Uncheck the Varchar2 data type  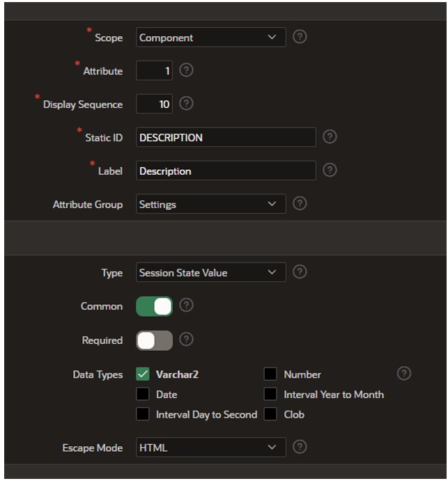click(x=142, y=374)
